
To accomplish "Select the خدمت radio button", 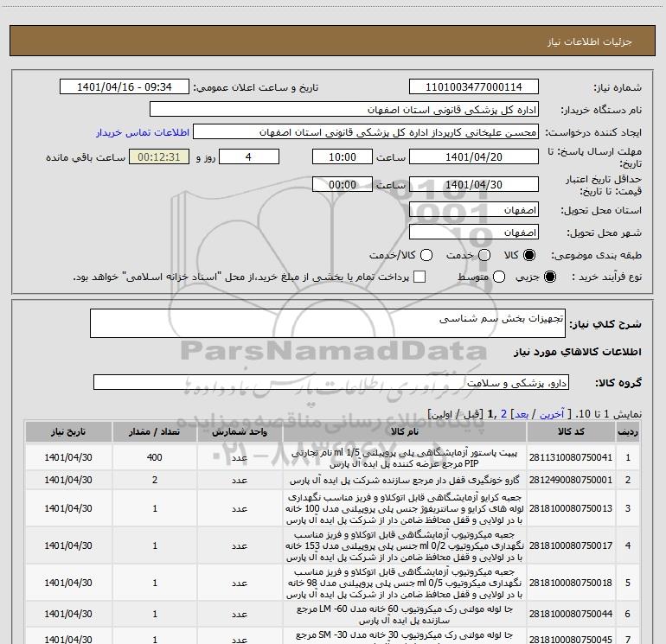I will coord(484,255).
